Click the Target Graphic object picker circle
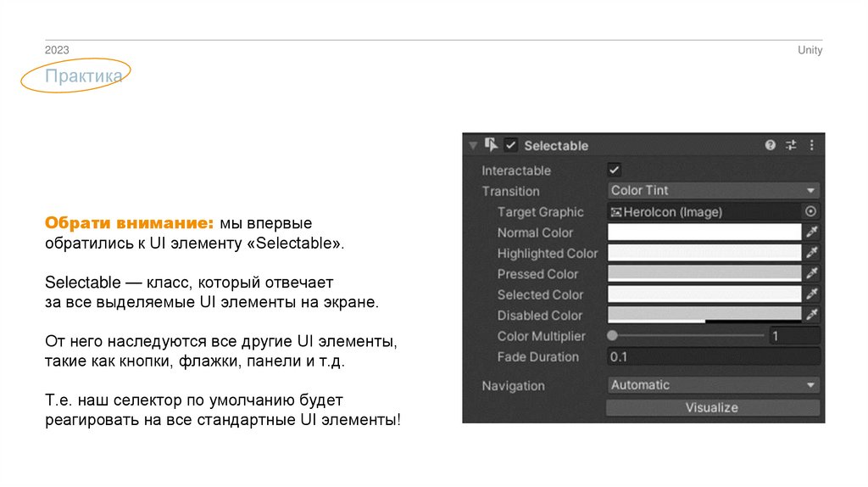Image resolution: width=868 pixels, height=487 pixels. [x=811, y=212]
